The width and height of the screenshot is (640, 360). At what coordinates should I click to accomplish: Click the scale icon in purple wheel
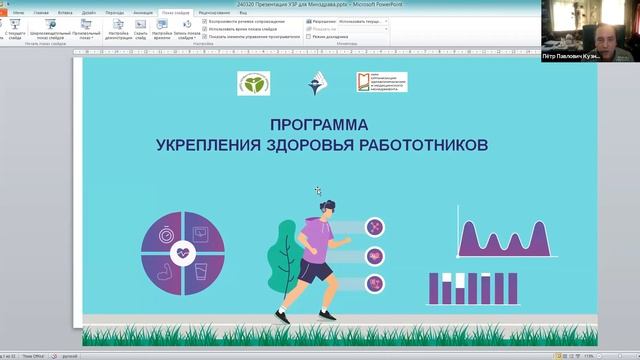tap(200, 235)
